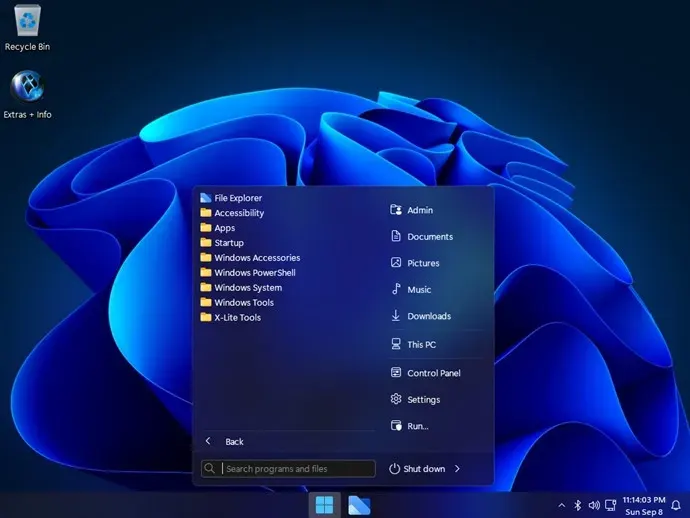Select the Documents menu entry
The image size is (690, 518).
430,237
